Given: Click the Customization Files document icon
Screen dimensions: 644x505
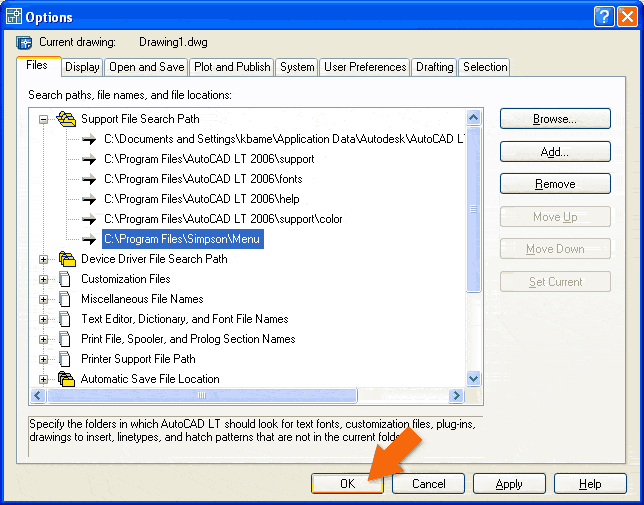Looking at the screenshot, I should point(66,279).
